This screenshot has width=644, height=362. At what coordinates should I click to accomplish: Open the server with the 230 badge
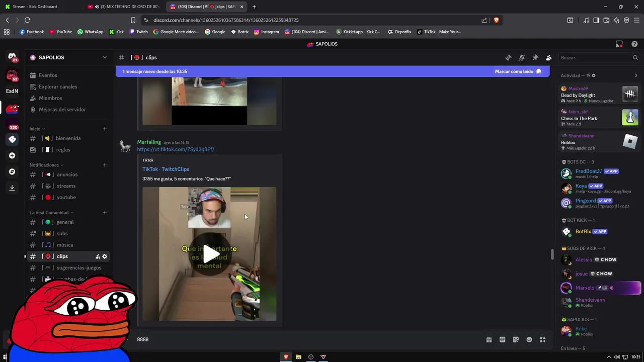point(12,124)
